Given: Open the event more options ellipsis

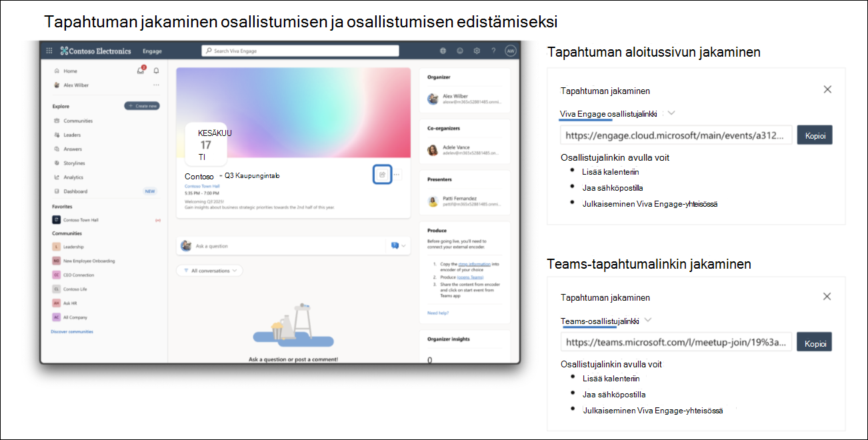Looking at the screenshot, I should (x=397, y=175).
